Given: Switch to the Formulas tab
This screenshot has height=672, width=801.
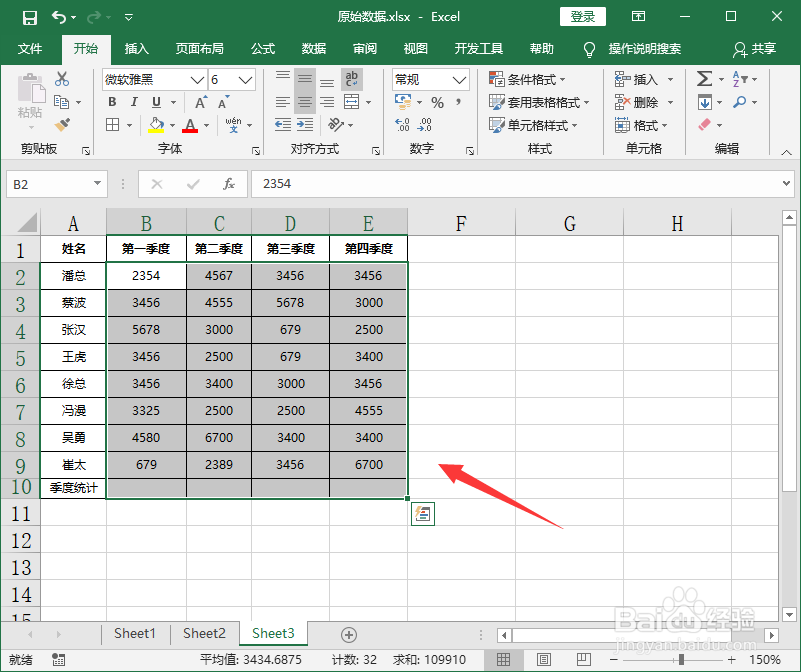Looking at the screenshot, I should [263, 49].
